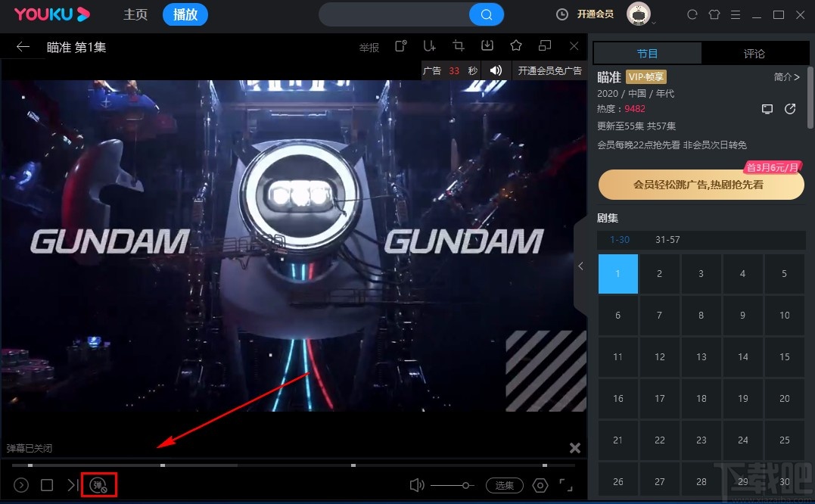Select the 1-30 episode range tab
This screenshot has width=815, height=504.
point(620,240)
